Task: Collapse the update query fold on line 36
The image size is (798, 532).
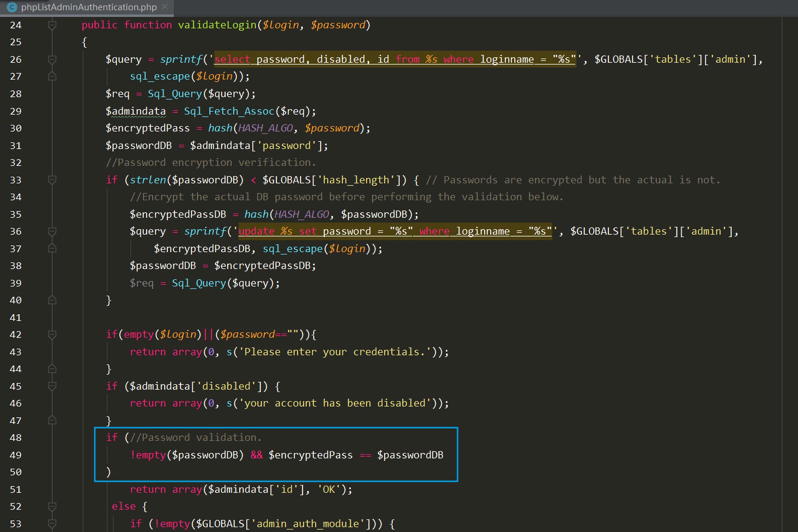Action: 52,231
